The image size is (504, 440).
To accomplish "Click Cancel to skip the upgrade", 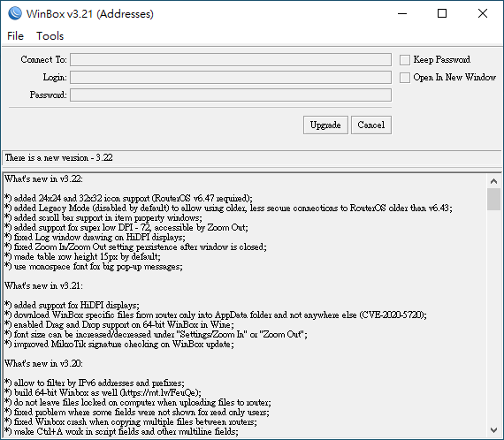I will (x=371, y=125).
